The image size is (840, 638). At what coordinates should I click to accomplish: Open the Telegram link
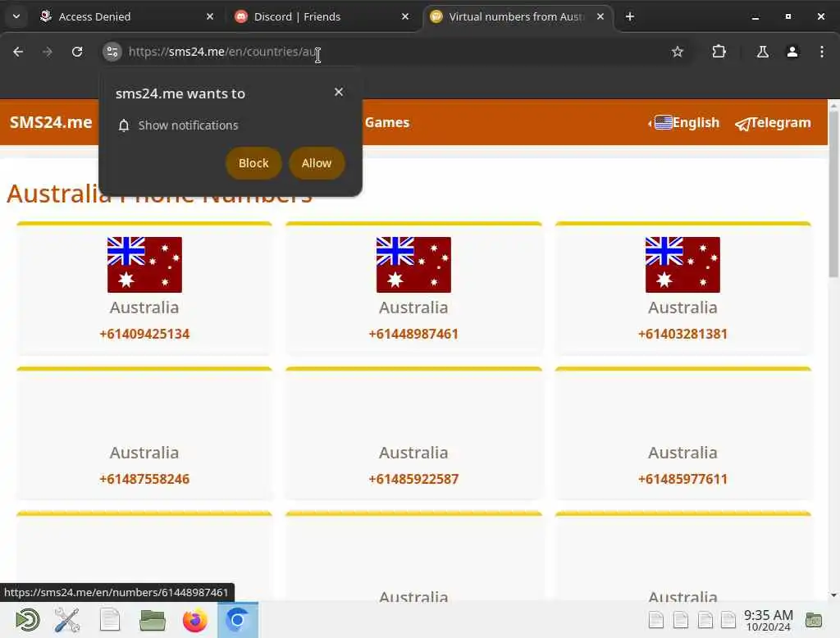[773, 123]
